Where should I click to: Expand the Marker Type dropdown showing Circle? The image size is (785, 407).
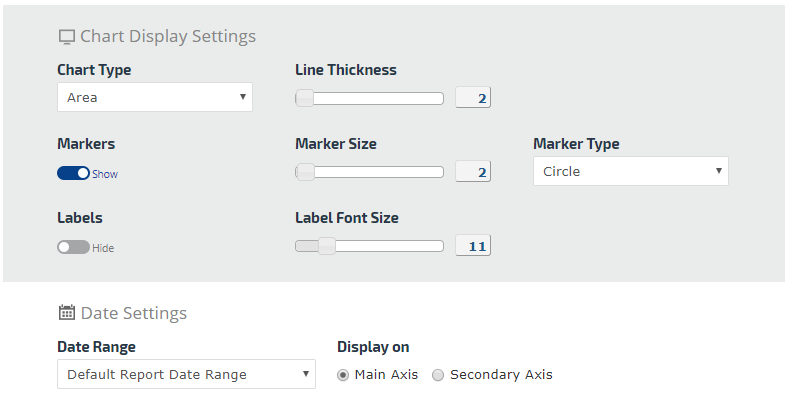[630, 171]
